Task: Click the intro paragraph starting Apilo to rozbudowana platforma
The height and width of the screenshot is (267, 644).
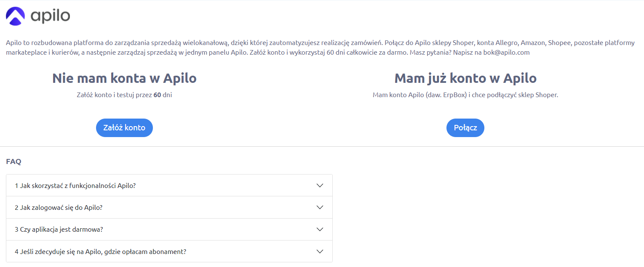Action: (321, 48)
